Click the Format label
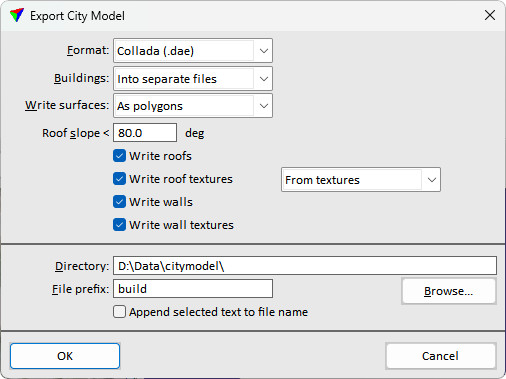 click(88, 50)
